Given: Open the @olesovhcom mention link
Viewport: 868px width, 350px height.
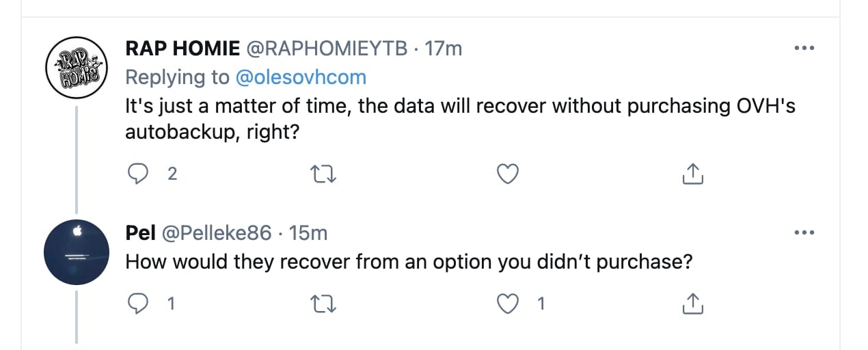Looking at the screenshot, I should tap(301, 78).
